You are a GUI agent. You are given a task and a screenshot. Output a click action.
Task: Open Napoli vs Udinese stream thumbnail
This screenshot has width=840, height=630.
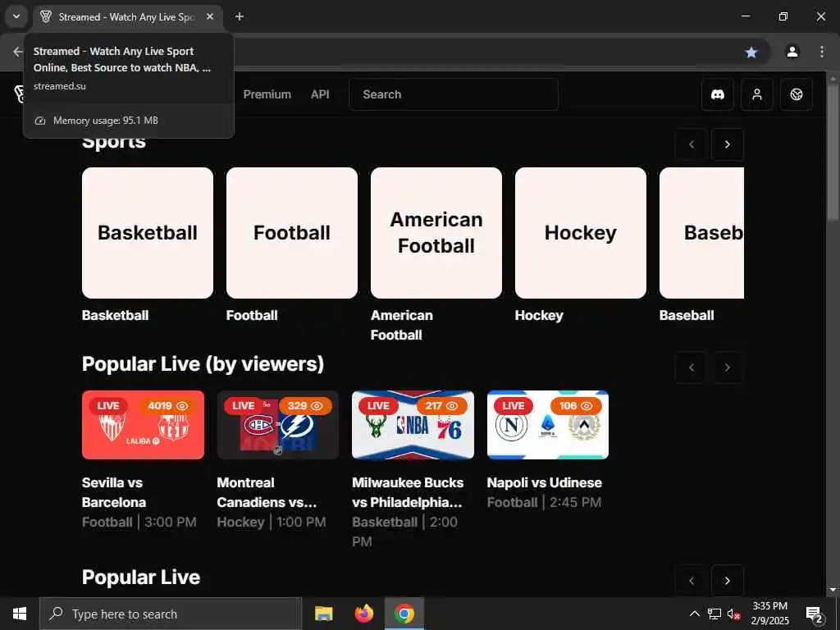click(x=548, y=425)
